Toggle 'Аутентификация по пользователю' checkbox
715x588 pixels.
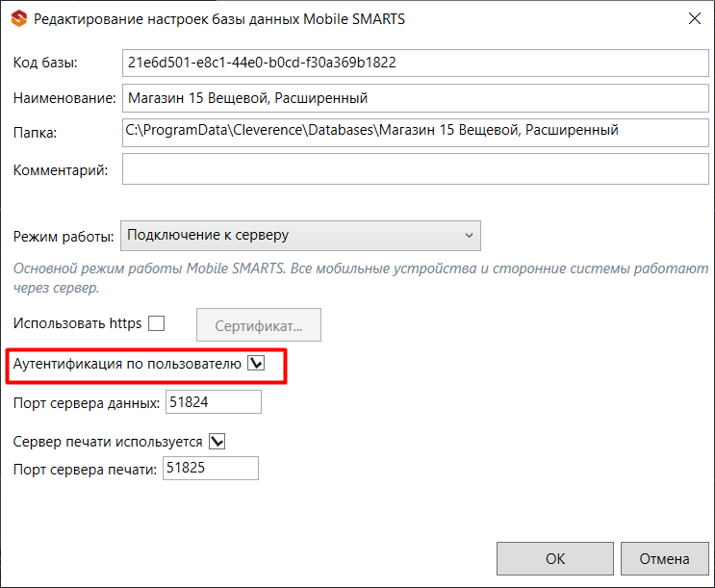256,364
